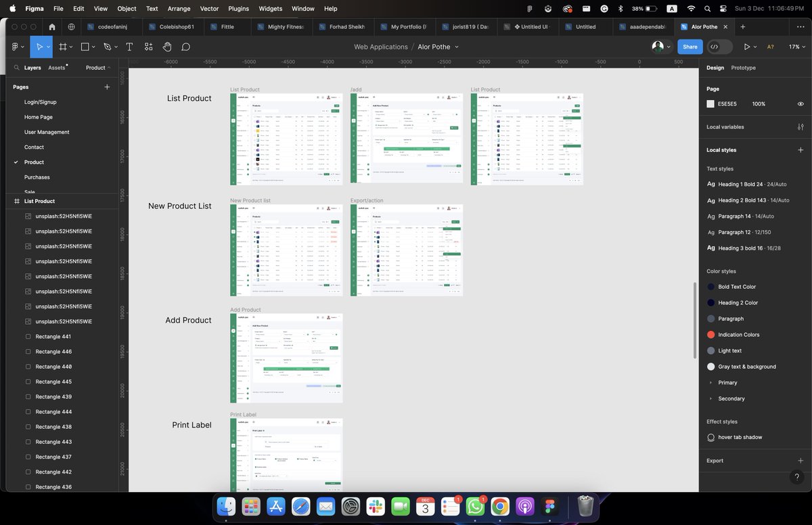Image resolution: width=812 pixels, height=525 pixels.
Task: Select the Move tool in the toolbar
Action: click(x=39, y=47)
